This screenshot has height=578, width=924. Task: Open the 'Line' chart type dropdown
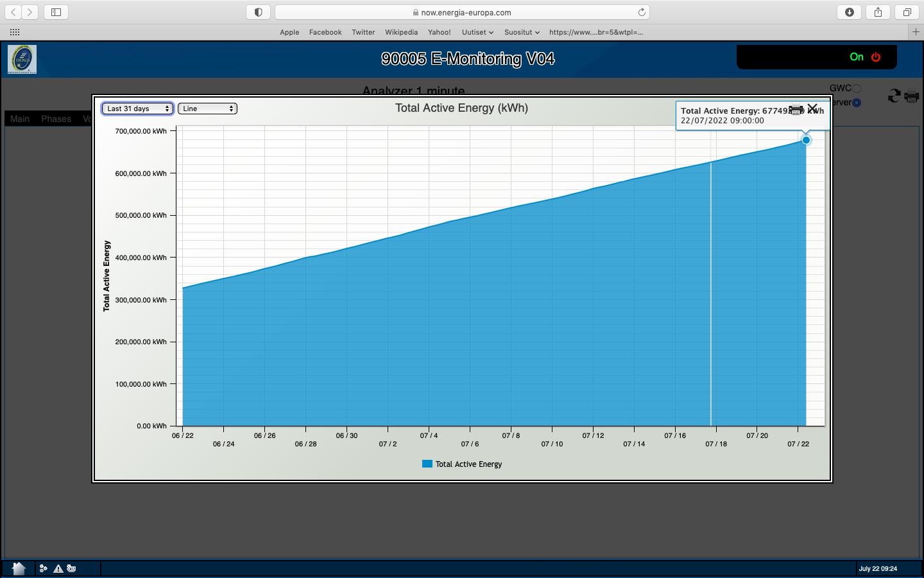point(207,109)
